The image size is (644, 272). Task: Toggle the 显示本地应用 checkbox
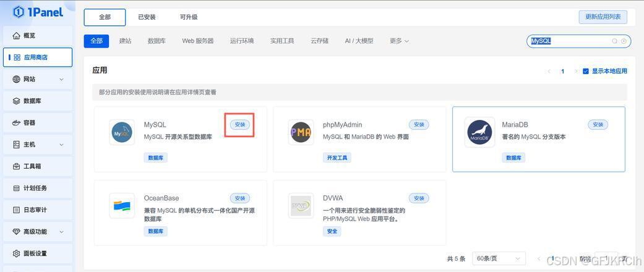coord(586,71)
